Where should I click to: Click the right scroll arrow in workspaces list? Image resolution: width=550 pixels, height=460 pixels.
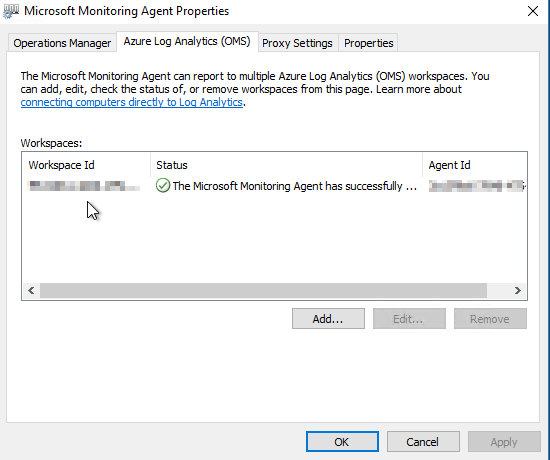[x=518, y=290]
